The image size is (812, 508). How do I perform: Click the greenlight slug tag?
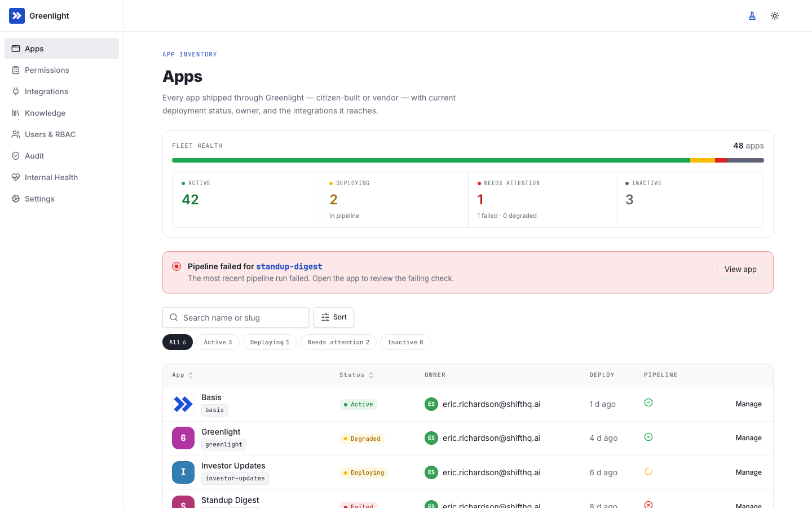pyautogui.click(x=224, y=444)
